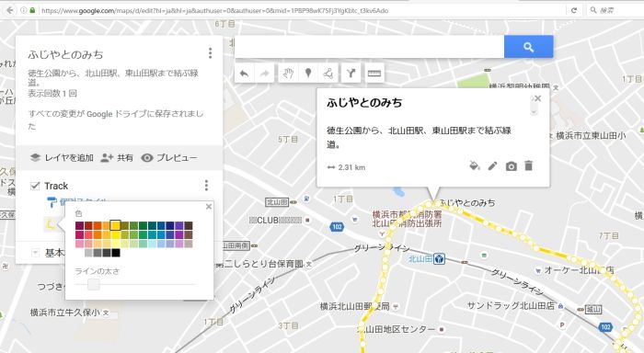Pick the light pink swatch in the third row
Viewport: 644px width, 353px height.
(80, 244)
